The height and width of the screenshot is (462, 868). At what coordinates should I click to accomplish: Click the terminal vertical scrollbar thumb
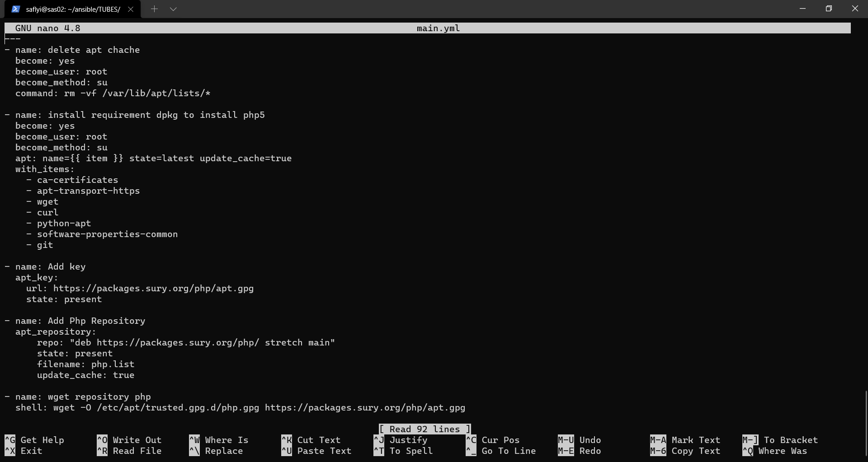pyautogui.click(x=866, y=424)
